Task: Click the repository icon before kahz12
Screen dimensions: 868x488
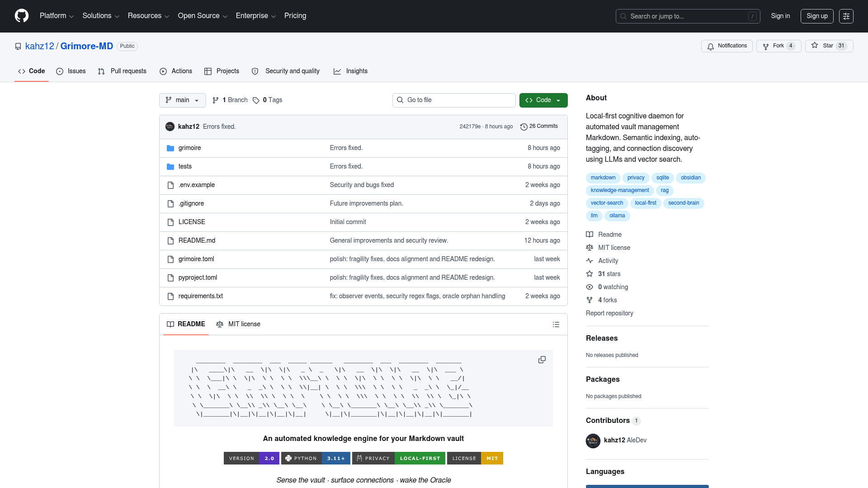Action: click(x=18, y=47)
